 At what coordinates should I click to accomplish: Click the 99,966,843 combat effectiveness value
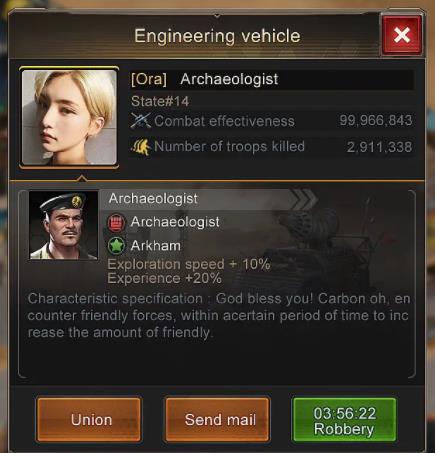(376, 120)
